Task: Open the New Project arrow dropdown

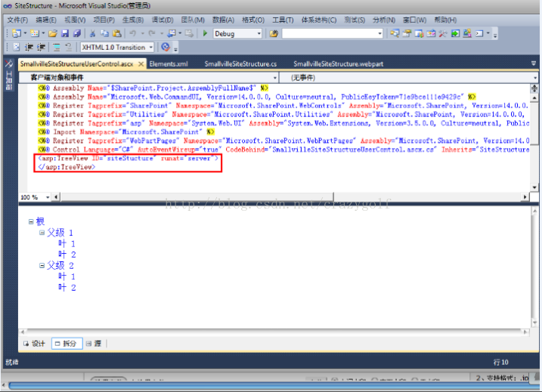Action: (25, 33)
